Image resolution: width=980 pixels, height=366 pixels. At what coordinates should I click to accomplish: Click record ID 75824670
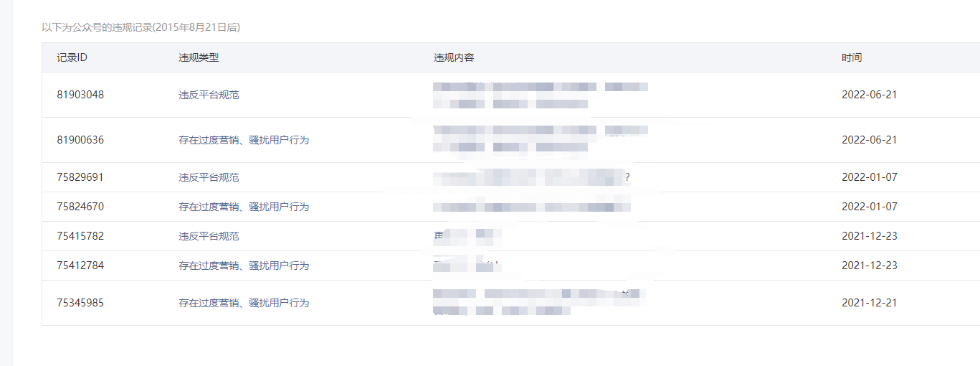(80, 207)
